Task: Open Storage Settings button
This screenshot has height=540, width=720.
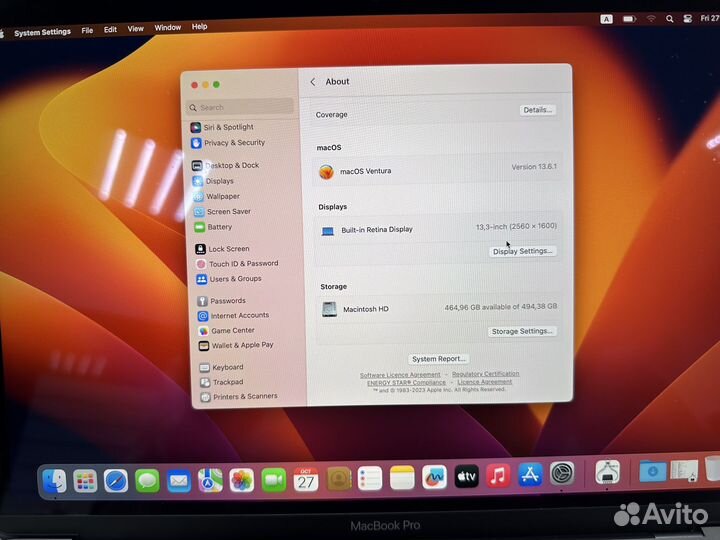Action: pos(522,331)
